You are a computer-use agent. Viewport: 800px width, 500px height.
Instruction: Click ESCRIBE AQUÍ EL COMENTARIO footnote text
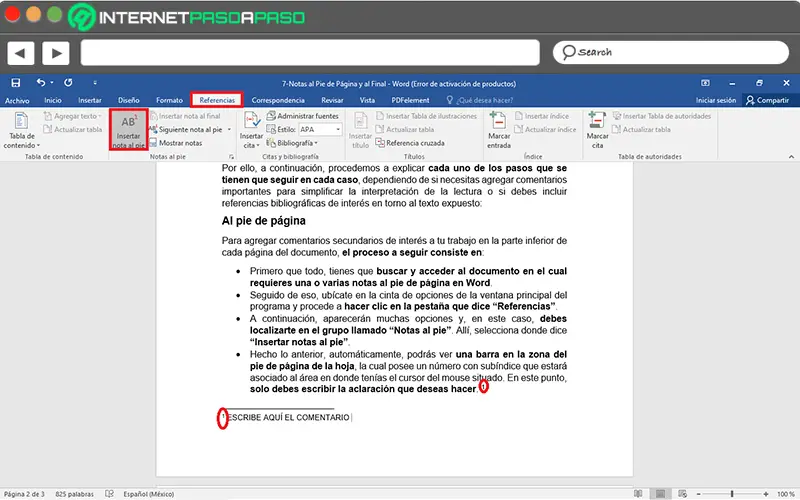[288, 417]
